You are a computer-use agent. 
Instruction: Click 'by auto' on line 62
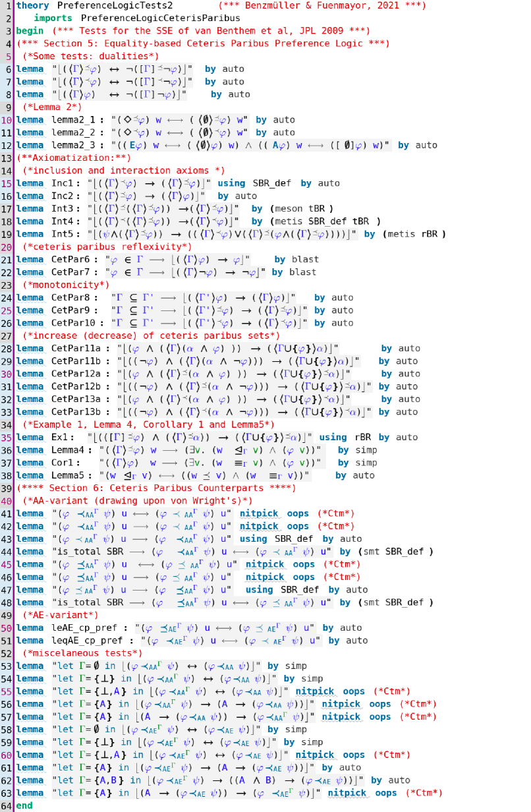point(390,780)
